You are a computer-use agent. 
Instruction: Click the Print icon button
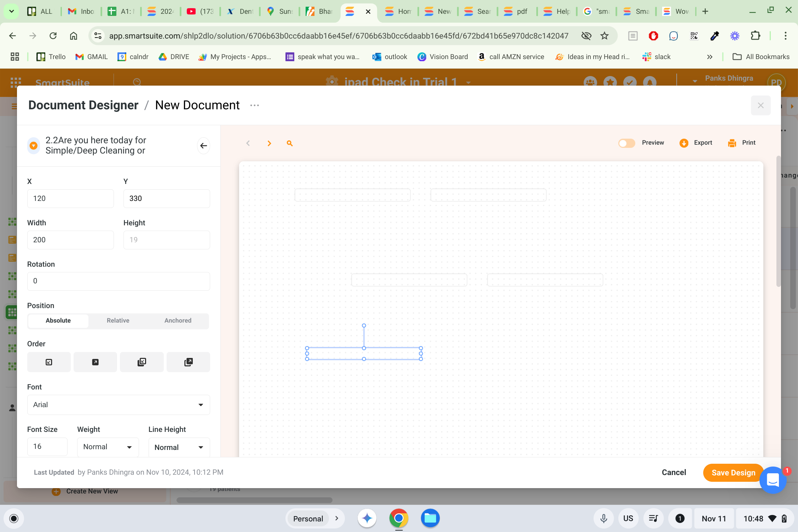coord(732,143)
